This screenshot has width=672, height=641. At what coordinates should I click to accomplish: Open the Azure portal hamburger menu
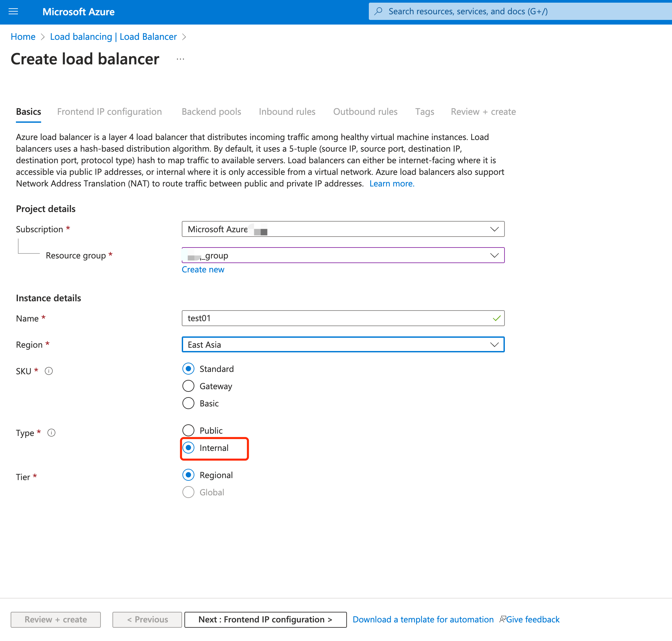(x=13, y=11)
